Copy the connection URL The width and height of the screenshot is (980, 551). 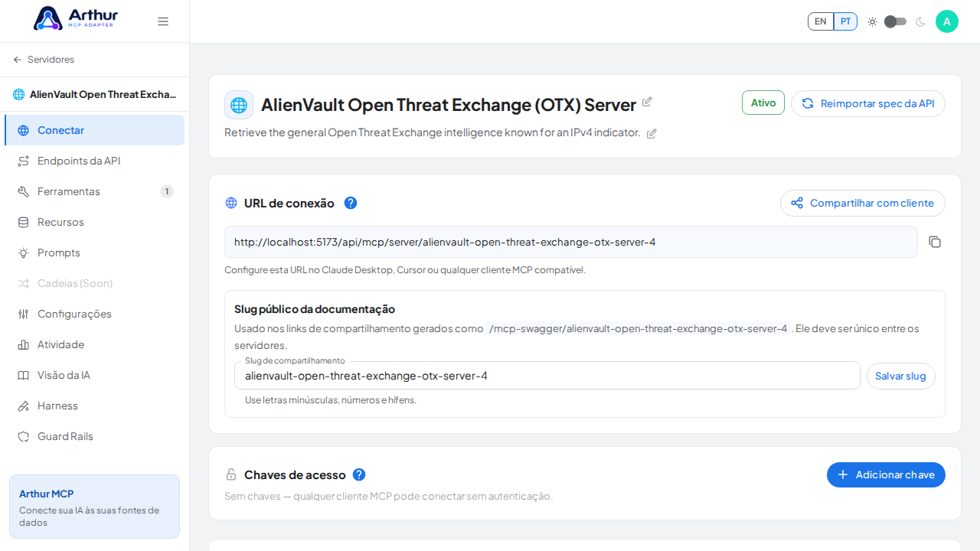point(935,242)
